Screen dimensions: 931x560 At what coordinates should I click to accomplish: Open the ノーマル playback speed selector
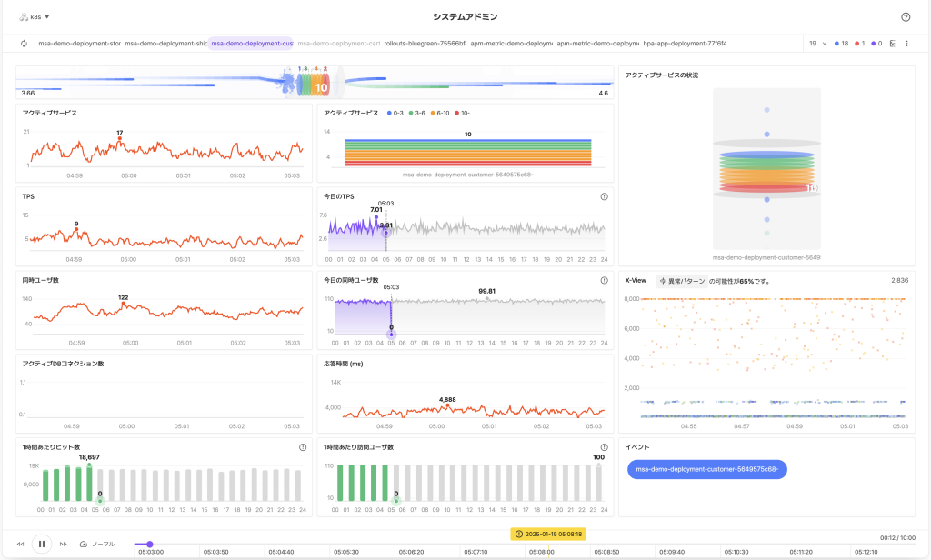(x=97, y=544)
